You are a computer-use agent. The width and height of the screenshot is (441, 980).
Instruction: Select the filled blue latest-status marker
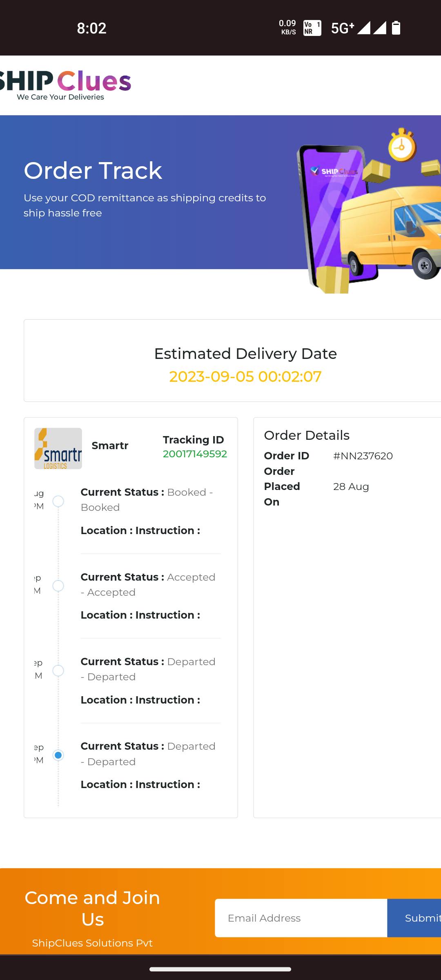pos(58,755)
